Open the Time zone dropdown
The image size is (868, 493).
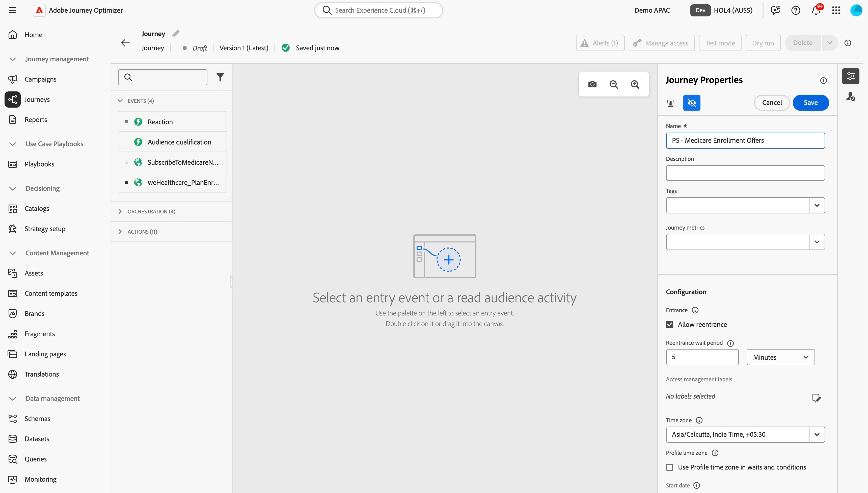tap(817, 434)
